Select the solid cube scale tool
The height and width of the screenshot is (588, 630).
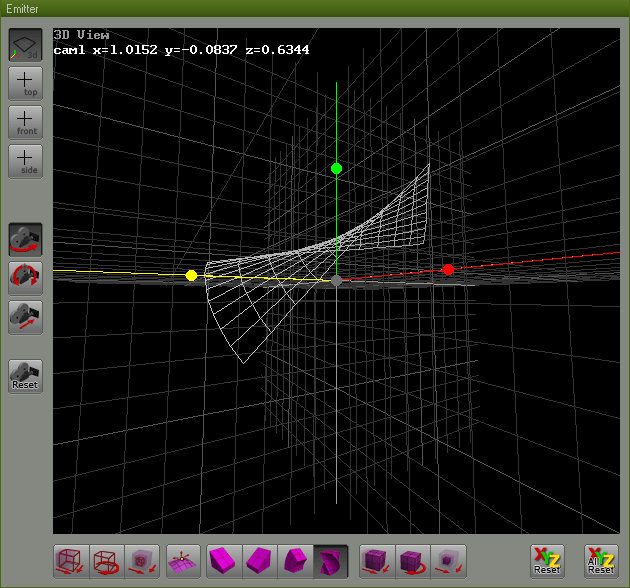point(448,561)
